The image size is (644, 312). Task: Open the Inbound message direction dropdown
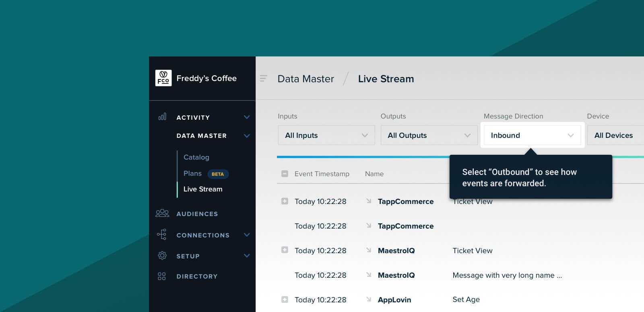coord(532,135)
